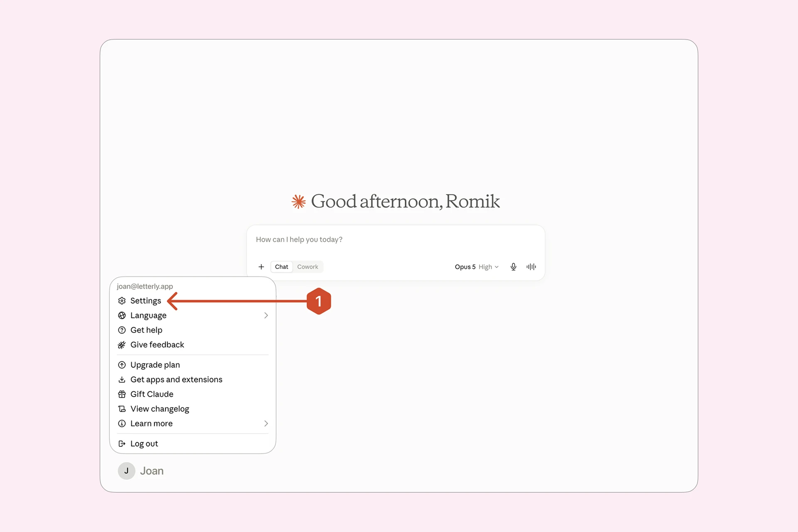Viewport: 798px width, 532px height.
Task: Open View changelog entry
Action: pos(193,409)
